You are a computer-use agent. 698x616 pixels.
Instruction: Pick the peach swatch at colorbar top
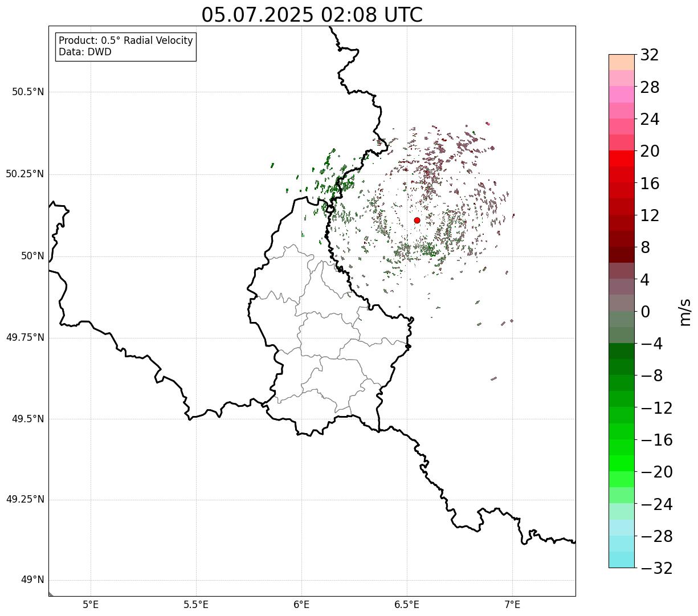(622, 62)
